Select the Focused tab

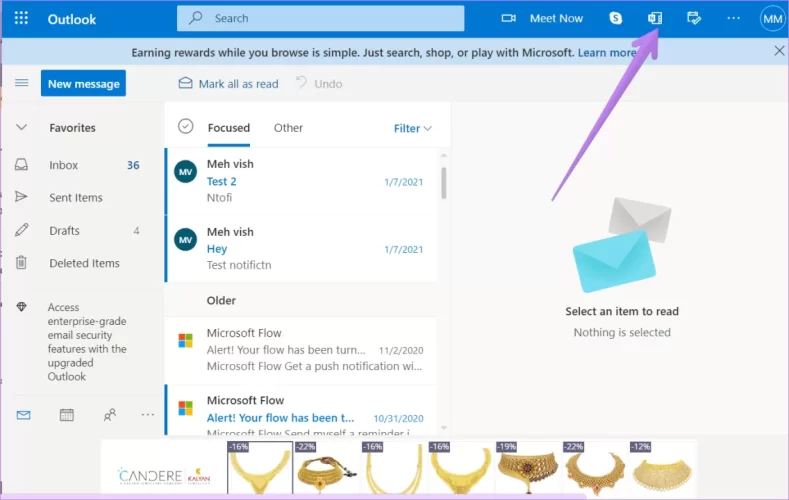(x=228, y=128)
